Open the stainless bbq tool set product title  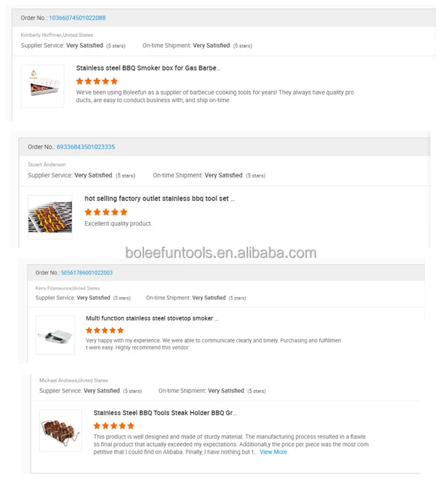pyautogui.click(x=159, y=198)
